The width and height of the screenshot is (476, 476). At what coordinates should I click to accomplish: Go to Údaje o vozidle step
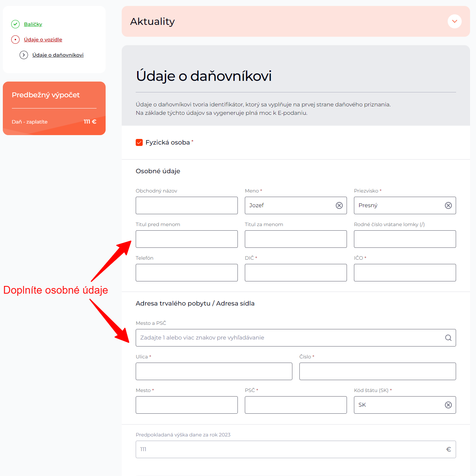pos(43,40)
